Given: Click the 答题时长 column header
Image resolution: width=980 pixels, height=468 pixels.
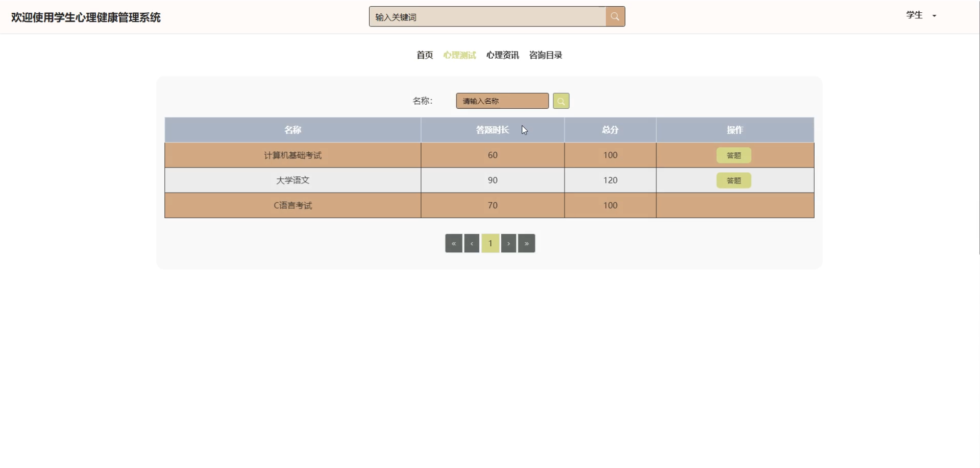Looking at the screenshot, I should coord(493,130).
